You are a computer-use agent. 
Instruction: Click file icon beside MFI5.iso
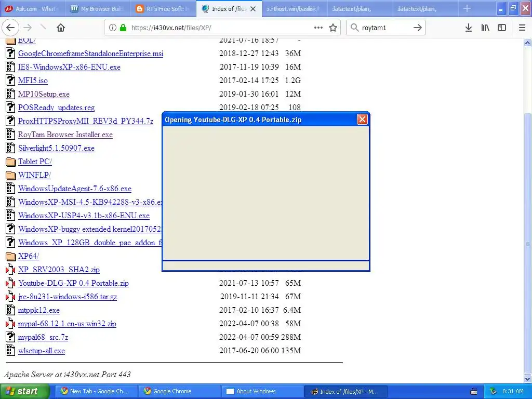pos(10,81)
